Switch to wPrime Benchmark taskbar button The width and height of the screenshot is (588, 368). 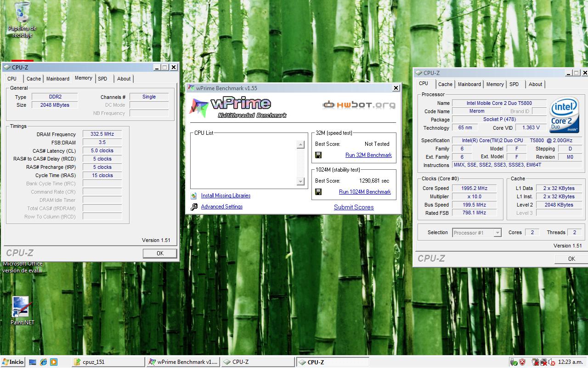pos(183,362)
